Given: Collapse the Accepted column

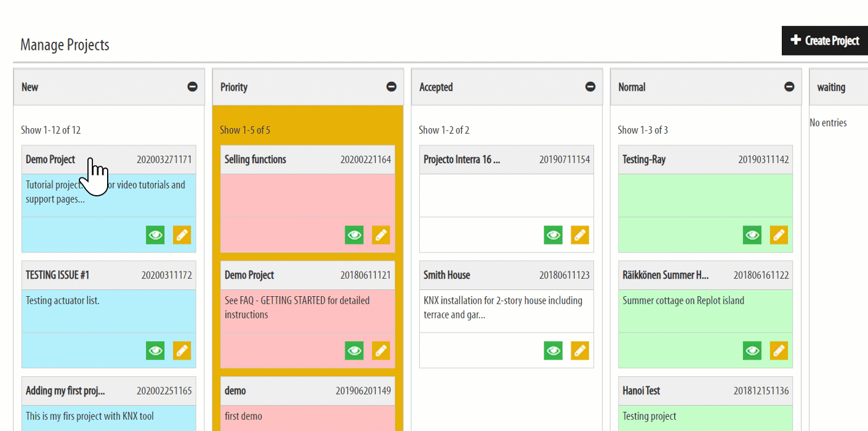Looking at the screenshot, I should (590, 87).
